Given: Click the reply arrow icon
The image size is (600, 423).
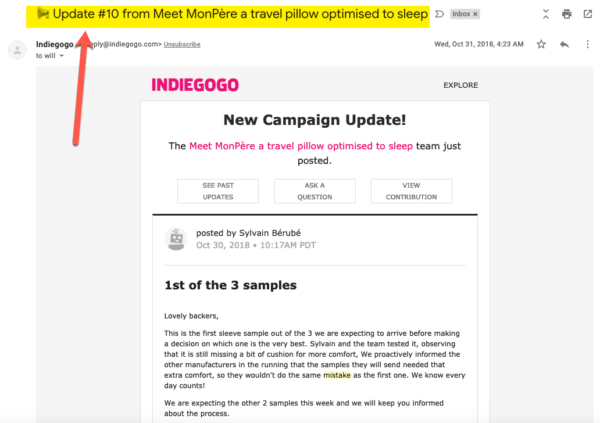Looking at the screenshot, I should [x=564, y=44].
